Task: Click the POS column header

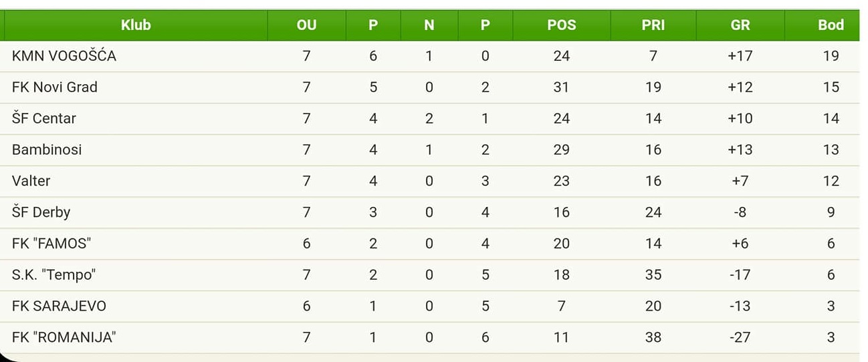Action: click(x=561, y=25)
